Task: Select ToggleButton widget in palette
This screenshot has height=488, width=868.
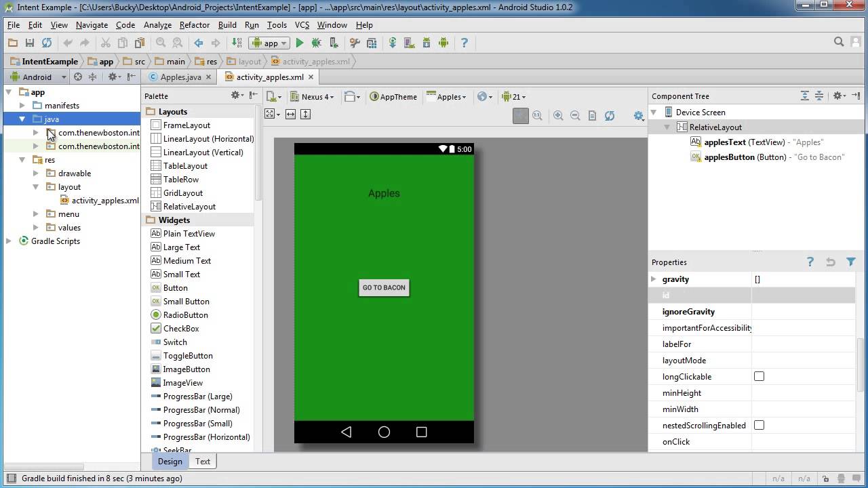Action: click(x=182, y=356)
